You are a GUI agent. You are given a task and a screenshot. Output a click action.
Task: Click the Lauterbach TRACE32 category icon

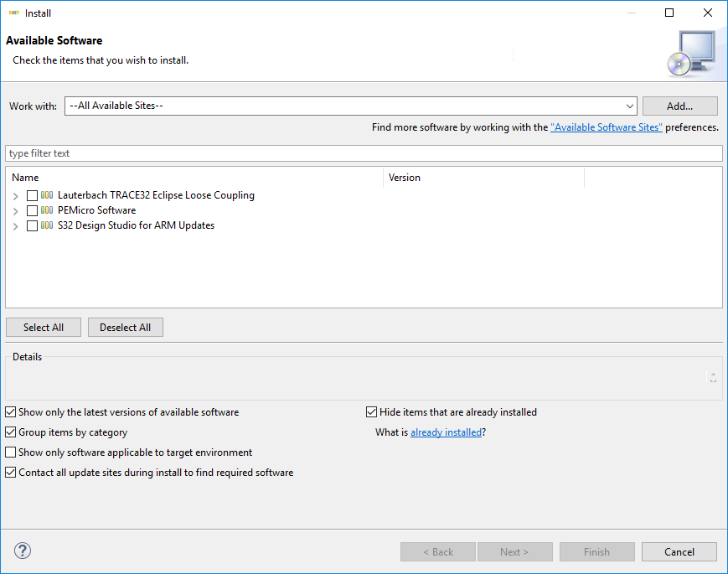[47, 195]
